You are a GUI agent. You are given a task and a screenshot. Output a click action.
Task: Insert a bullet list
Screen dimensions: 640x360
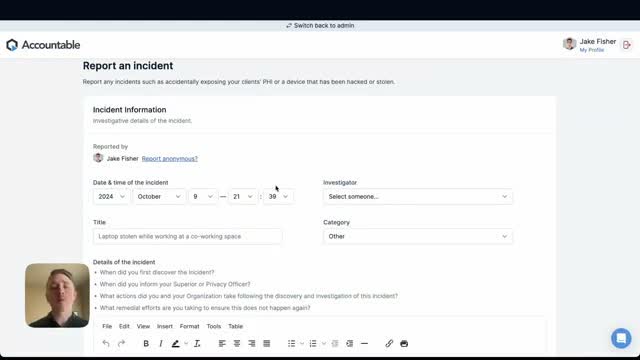(x=291, y=344)
